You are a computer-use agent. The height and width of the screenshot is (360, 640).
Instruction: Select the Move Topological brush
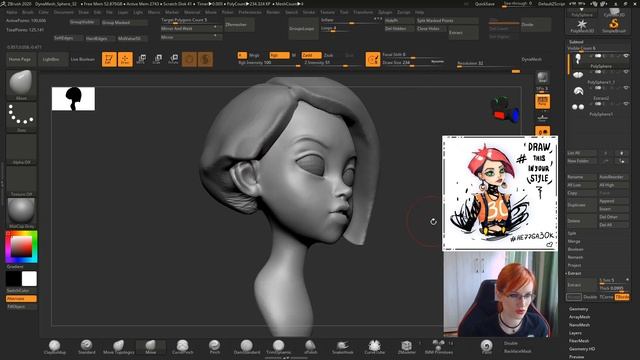118,347
